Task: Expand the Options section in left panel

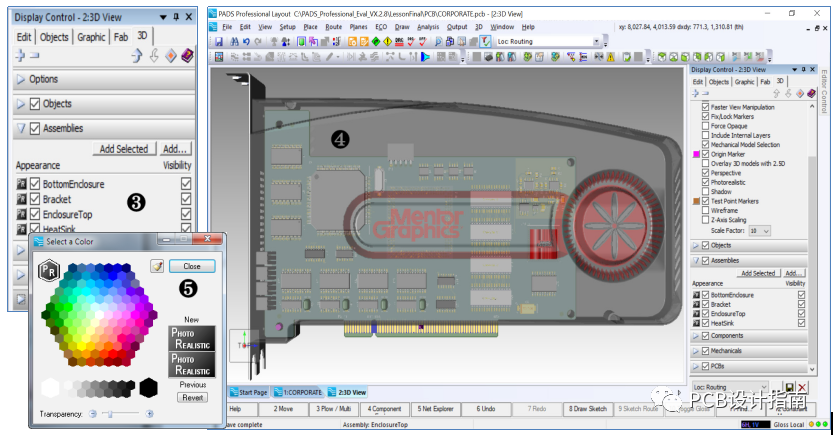Action: click(21, 79)
